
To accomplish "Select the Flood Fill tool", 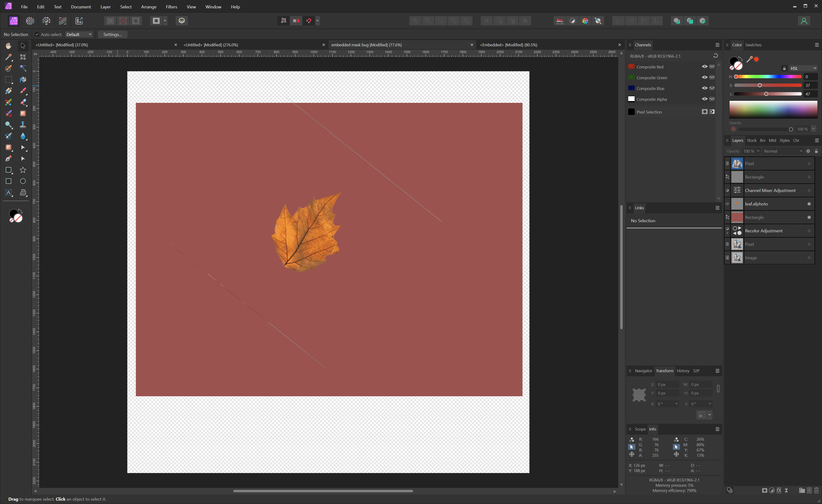I will coord(23,80).
